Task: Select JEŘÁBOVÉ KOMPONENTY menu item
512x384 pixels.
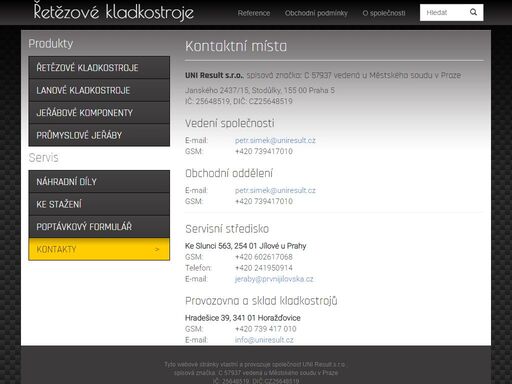Action: [x=99, y=113]
